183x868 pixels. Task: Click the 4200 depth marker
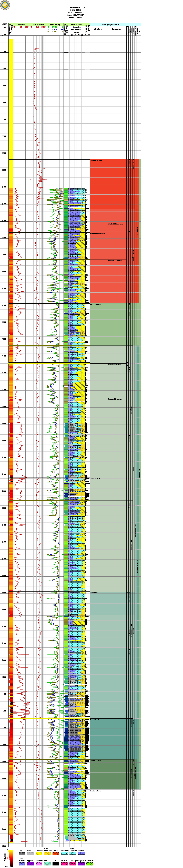coord(3,474)
